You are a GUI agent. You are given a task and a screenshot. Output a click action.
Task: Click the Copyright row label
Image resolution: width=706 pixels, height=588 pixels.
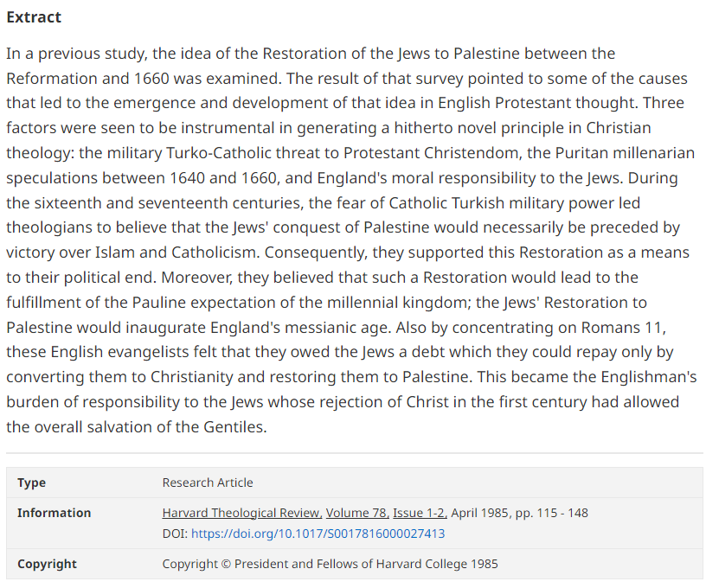pos(47,564)
